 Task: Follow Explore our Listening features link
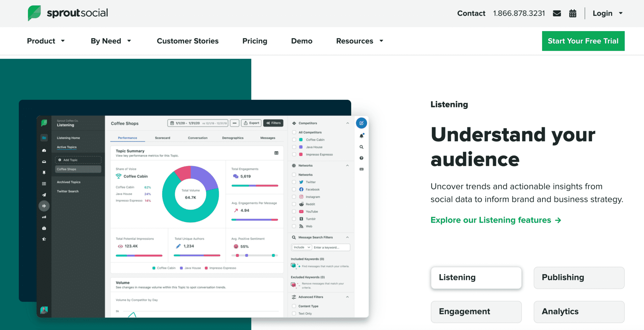[496, 220]
